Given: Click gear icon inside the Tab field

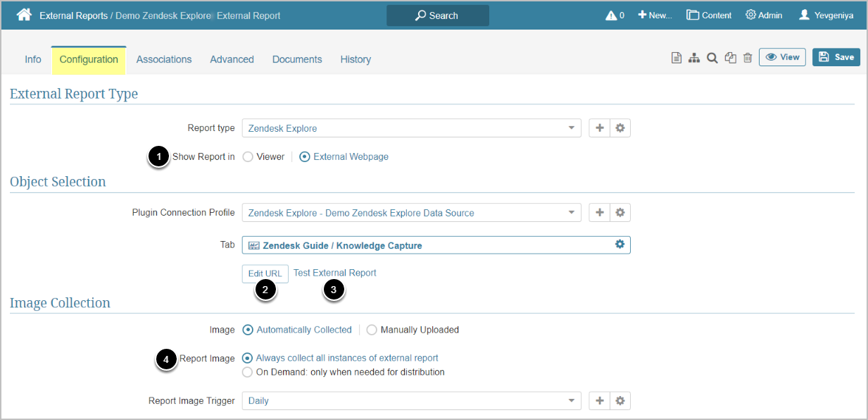Looking at the screenshot, I should pos(619,245).
